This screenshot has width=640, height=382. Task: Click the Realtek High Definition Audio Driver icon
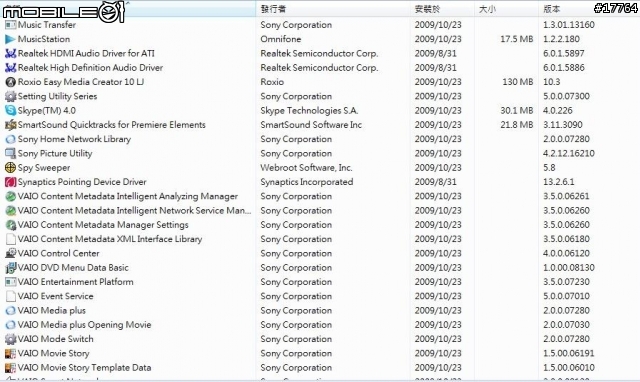(10, 68)
